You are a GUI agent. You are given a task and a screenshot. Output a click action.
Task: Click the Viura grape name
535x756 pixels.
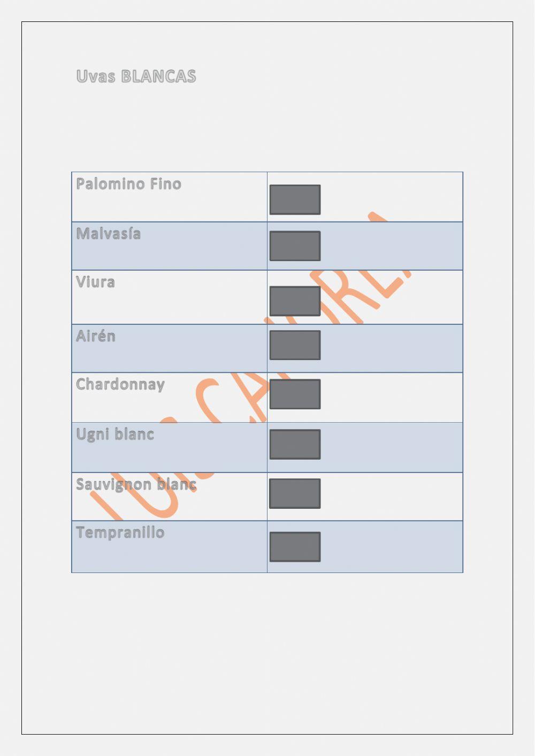95,282
